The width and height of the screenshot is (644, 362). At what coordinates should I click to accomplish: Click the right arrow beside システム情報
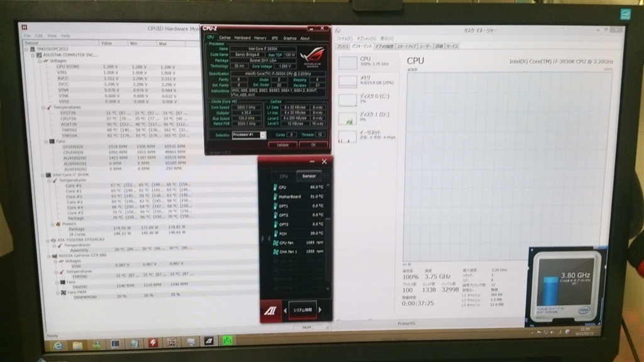(320, 310)
